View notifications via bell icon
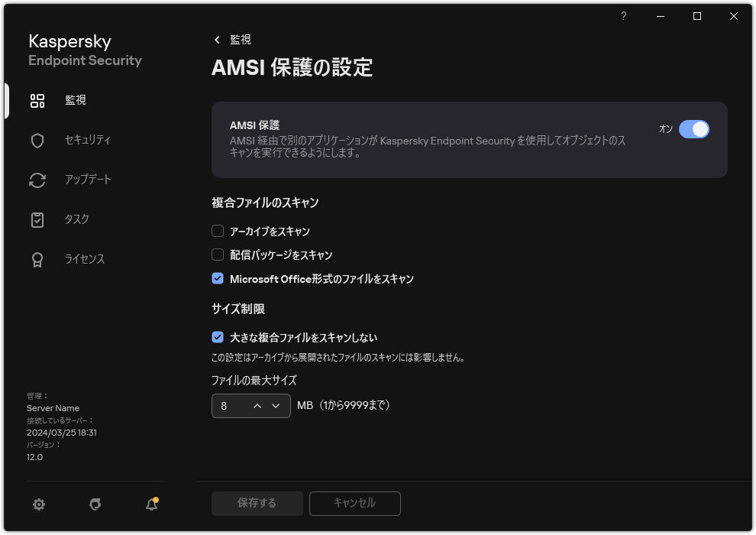 tap(151, 504)
